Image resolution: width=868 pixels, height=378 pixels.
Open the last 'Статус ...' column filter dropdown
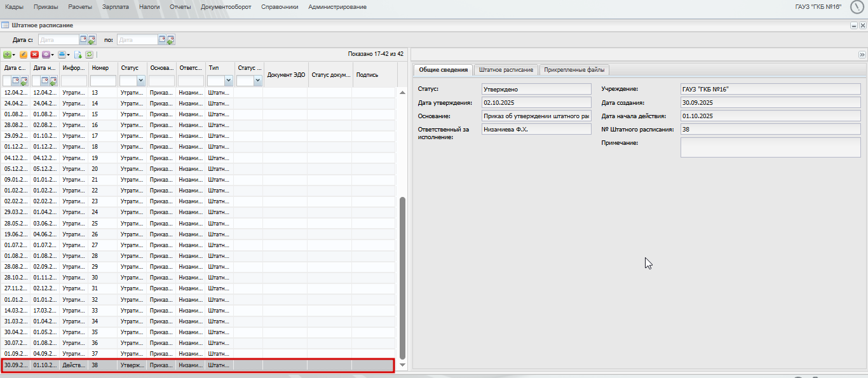pyautogui.click(x=257, y=81)
